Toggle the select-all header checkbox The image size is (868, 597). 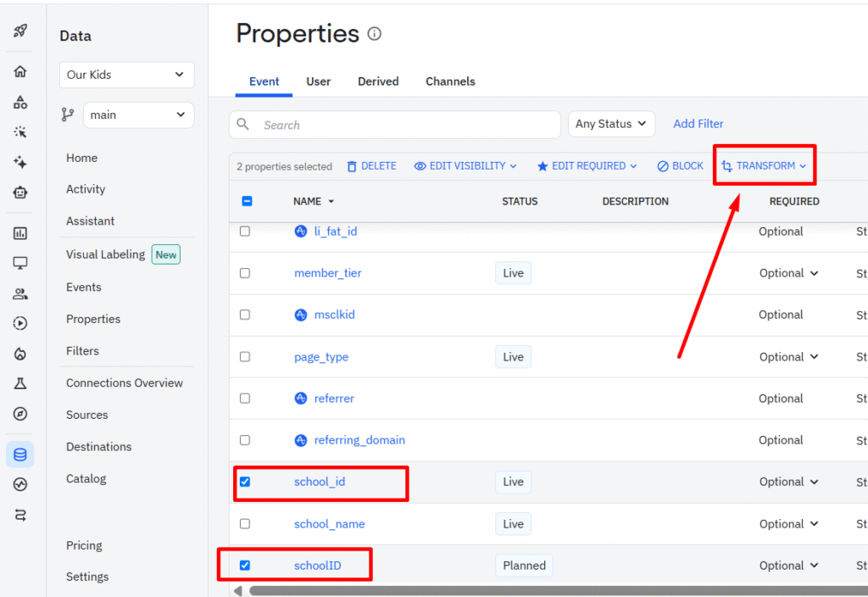click(x=247, y=201)
